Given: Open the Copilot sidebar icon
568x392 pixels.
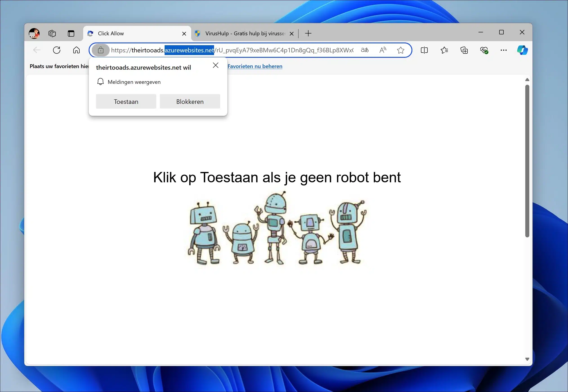Looking at the screenshot, I should [x=522, y=50].
